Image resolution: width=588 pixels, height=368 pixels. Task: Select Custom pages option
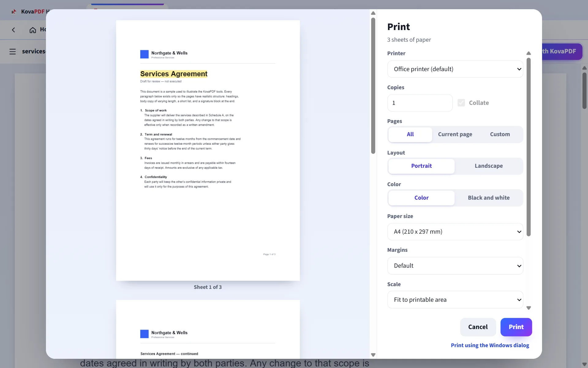[x=500, y=134]
